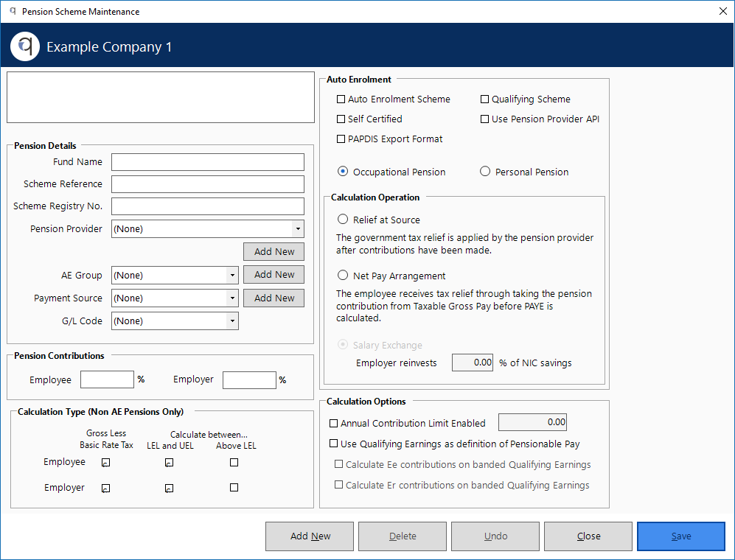Open the AE Group dropdown
This screenshot has width=735, height=560.
coord(232,275)
